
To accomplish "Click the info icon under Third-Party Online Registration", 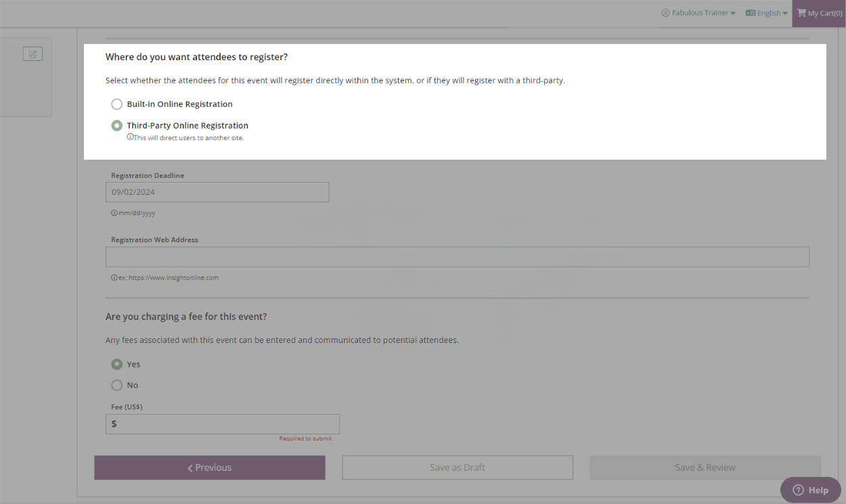I will pos(131,137).
